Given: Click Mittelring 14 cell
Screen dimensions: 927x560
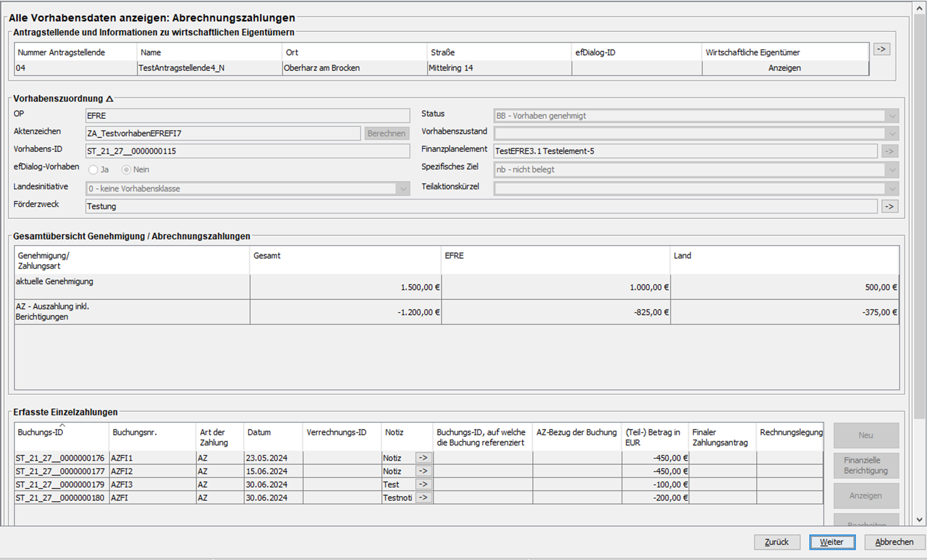Looking at the screenshot, I should (499, 68).
